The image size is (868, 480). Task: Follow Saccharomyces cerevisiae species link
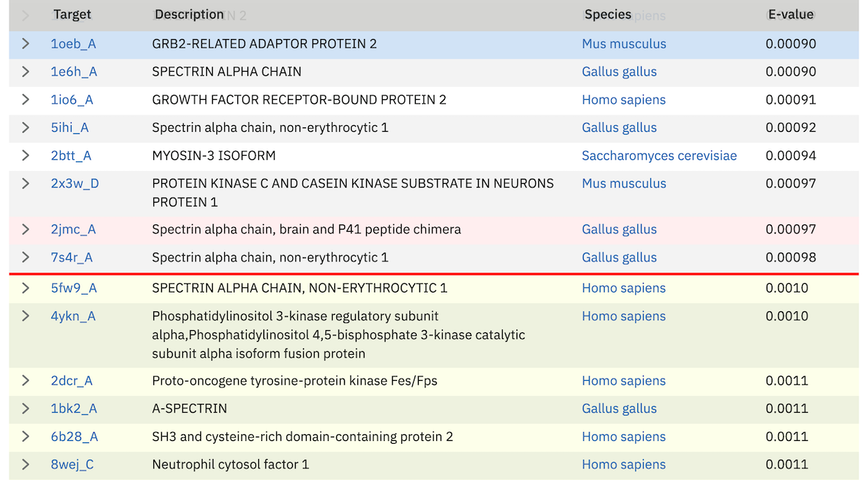(659, 156)
